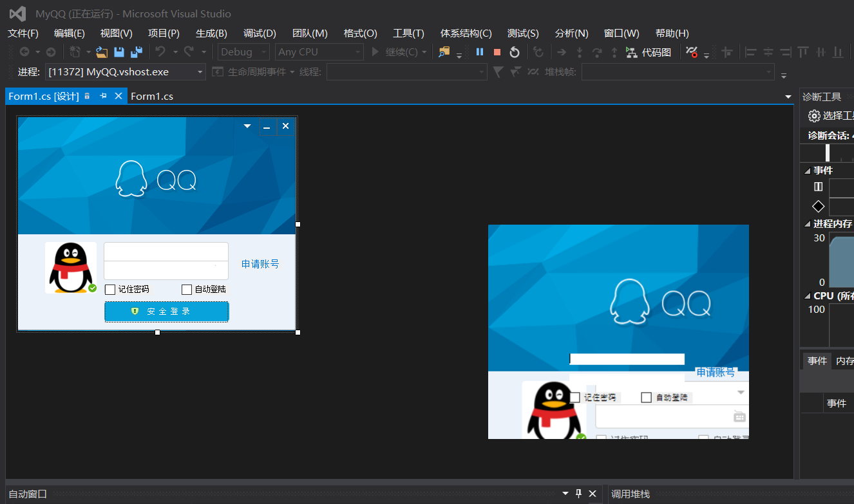This screenshot has width=854, height=504.
Task: Pause debugging with the Break All icon
Action: tap(480, 52)
